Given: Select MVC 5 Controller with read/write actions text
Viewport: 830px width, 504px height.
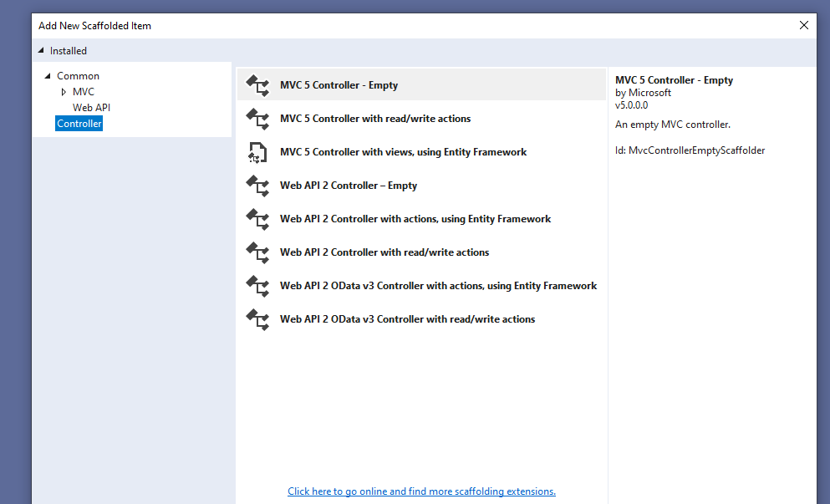Looking at the screenshot, I should coord(375,119).
